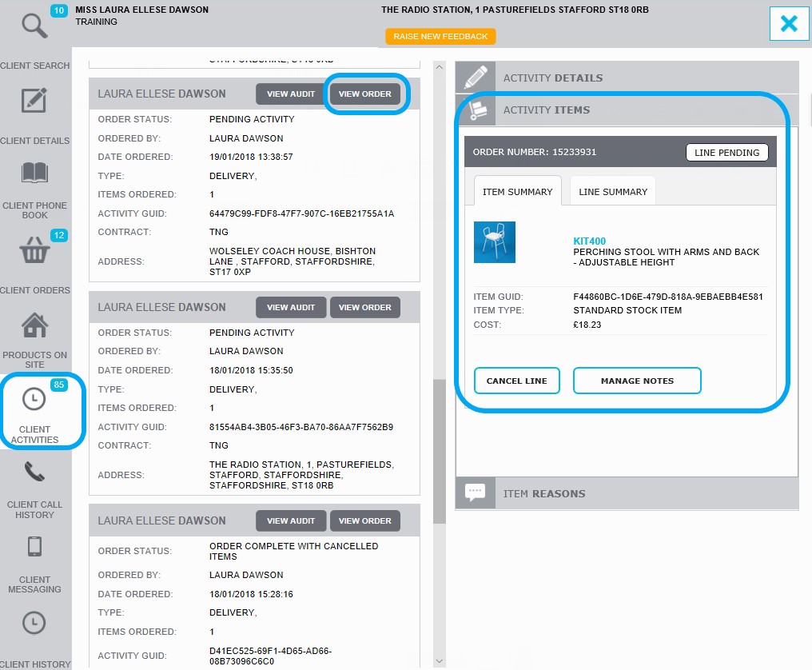This screenshot has height=670, width=812.
Task: Open Client Call History phone icon
Action: (x=34, y=472)
